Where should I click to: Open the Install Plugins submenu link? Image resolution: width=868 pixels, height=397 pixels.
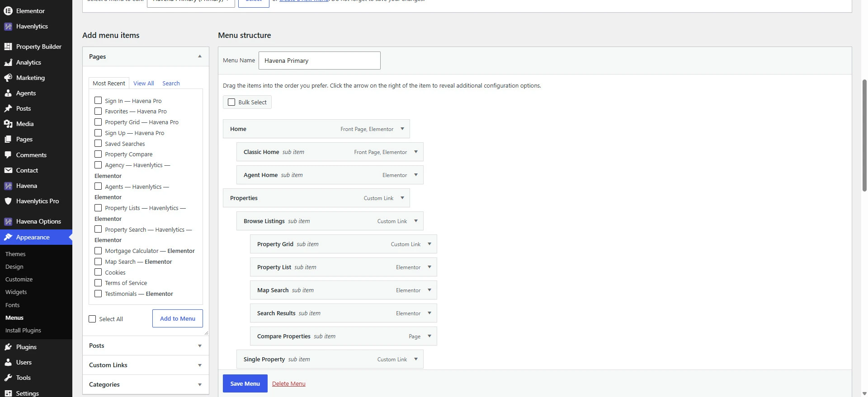(x=23, y=330)
